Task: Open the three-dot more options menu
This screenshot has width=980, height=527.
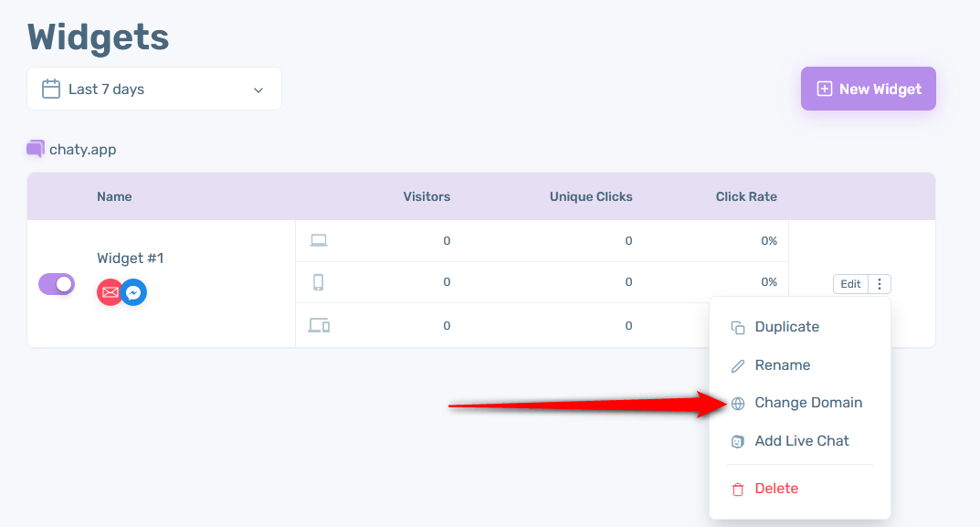Action: tap(880, 284)
